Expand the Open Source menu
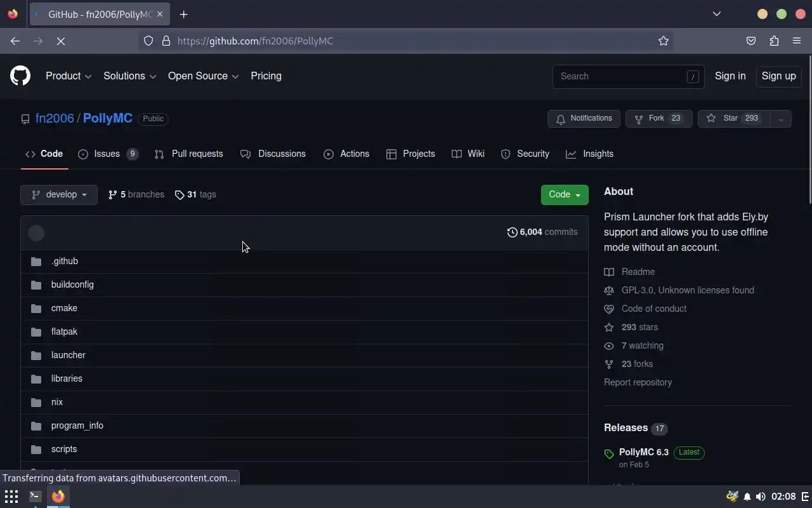 pyautogui.click(x=204, y=76)
